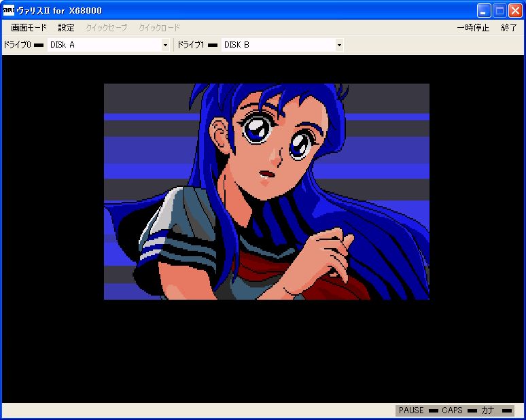Screen dimensions: 526x420
Task: Click the PAUSE status indicator
Action: 434,410
